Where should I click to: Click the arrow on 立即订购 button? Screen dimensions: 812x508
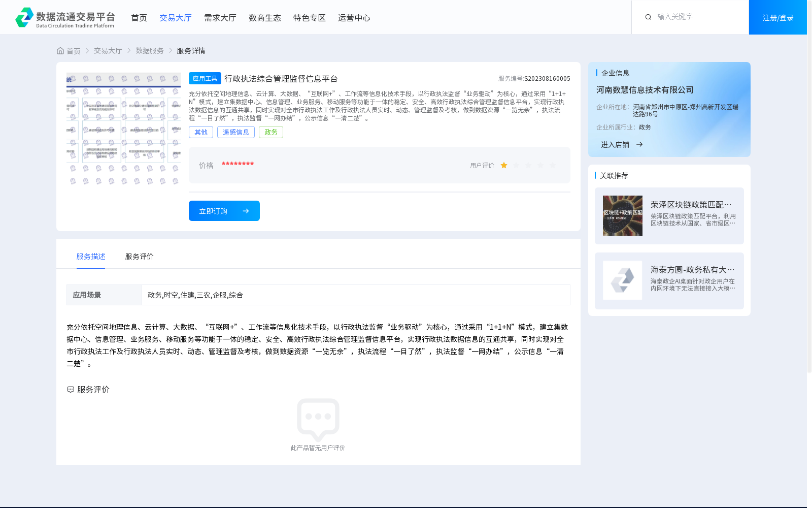click(246, 211)
